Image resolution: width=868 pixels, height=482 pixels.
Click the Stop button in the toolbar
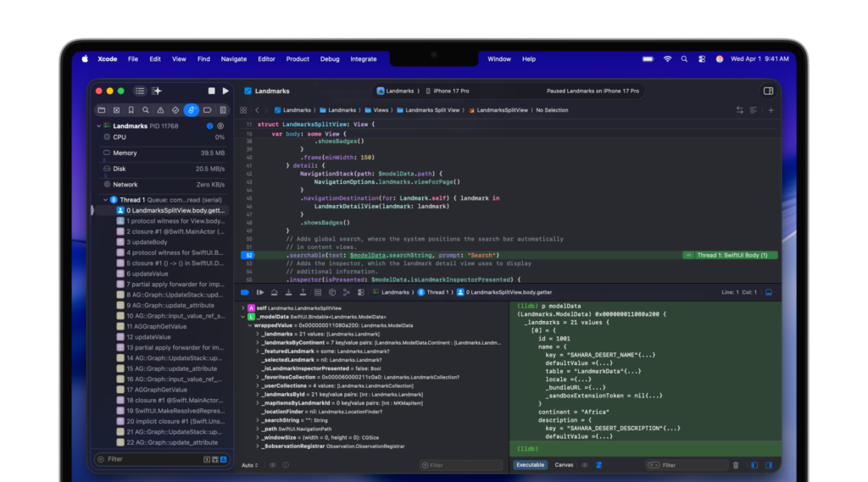(x=211, y=91)
